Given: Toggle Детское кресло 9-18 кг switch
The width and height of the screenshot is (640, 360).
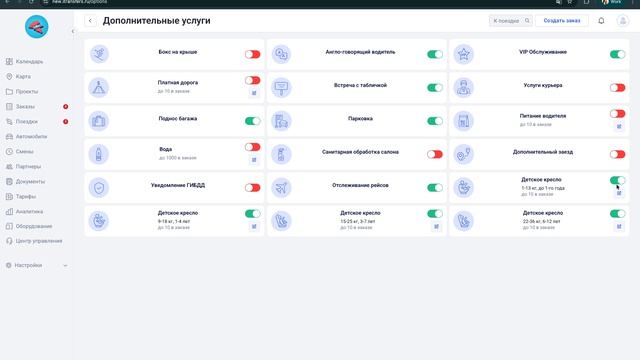Looking at the screenshot, I should (x=252, y=213).
